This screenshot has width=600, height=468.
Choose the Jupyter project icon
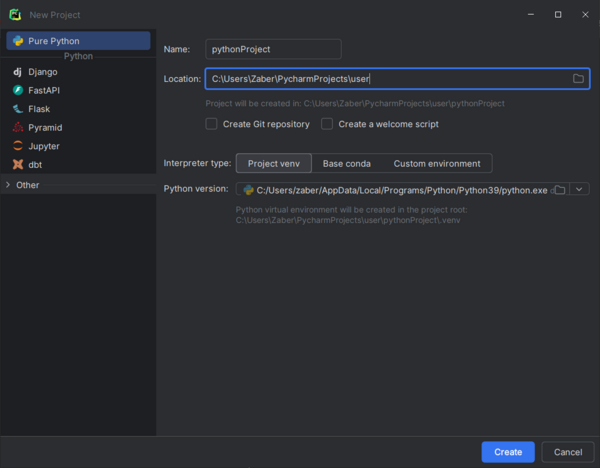click(18, 146)
